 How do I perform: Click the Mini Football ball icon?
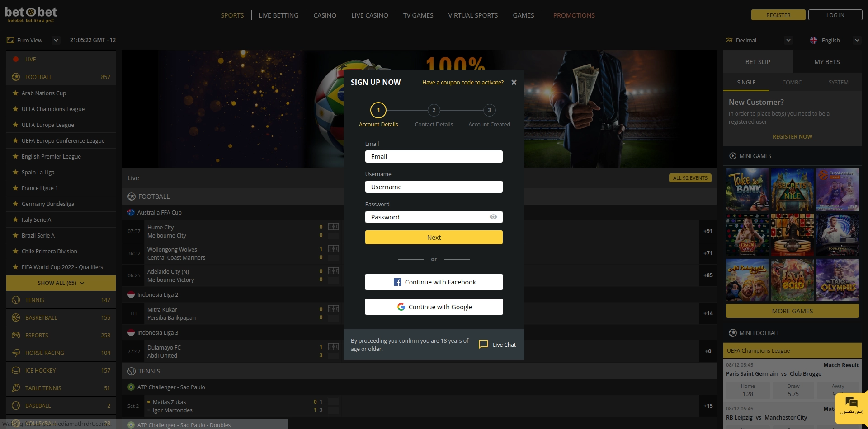(733, 333)
